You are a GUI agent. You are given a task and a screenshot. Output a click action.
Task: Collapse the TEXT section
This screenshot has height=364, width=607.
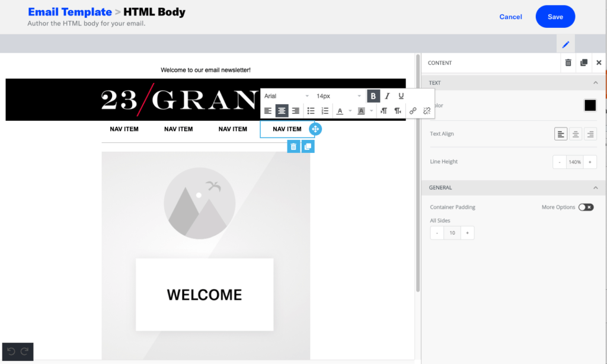[595, 83]
